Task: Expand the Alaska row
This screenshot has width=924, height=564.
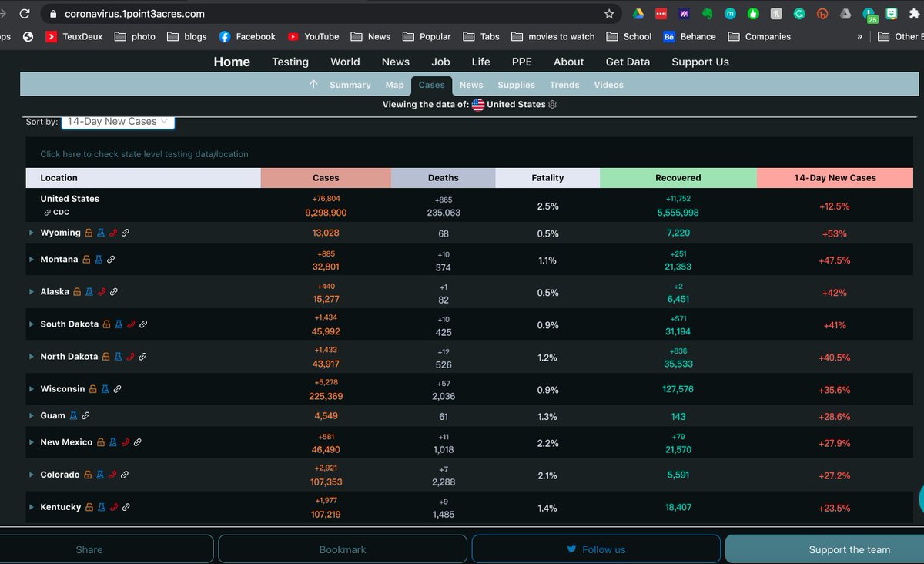Action: 32,292
